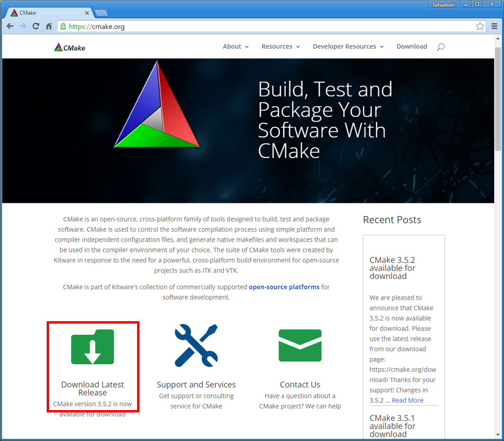Click the browser forward arrow

[x=23, y=27]
